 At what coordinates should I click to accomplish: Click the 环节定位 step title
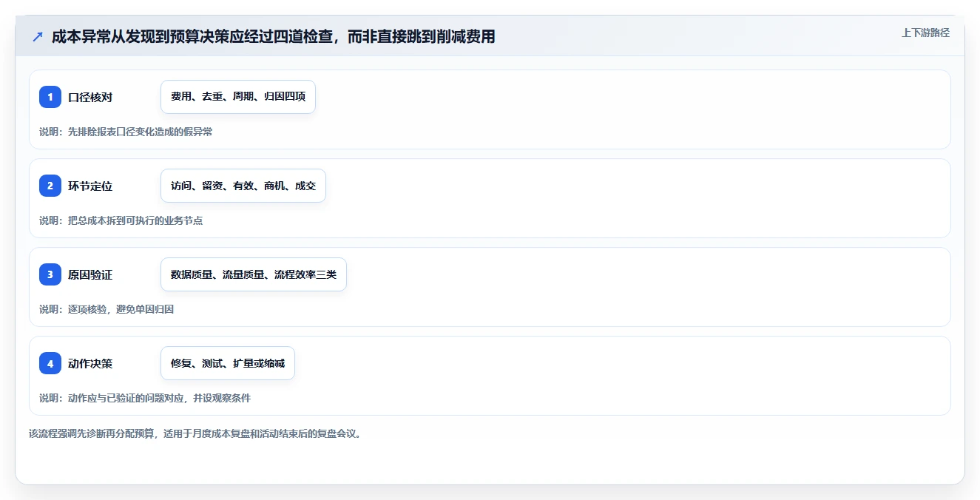[x=90, y=186]
